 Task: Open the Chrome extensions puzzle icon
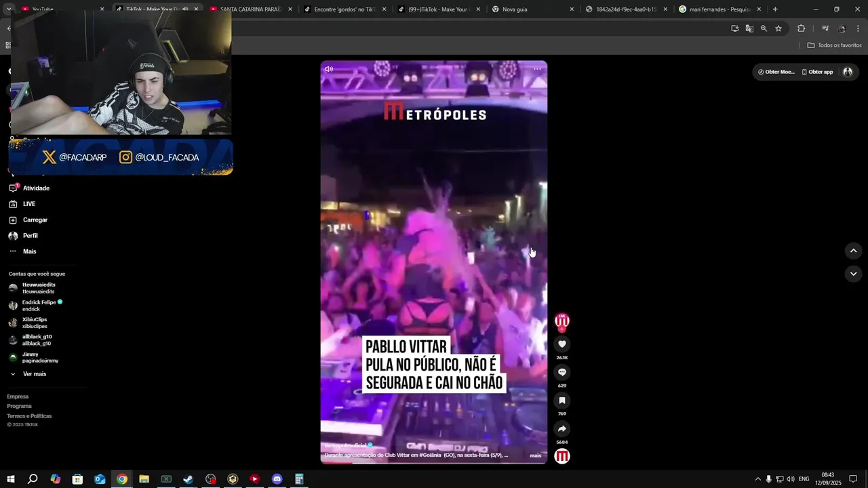pyautogui.click(x=801, y=28)
